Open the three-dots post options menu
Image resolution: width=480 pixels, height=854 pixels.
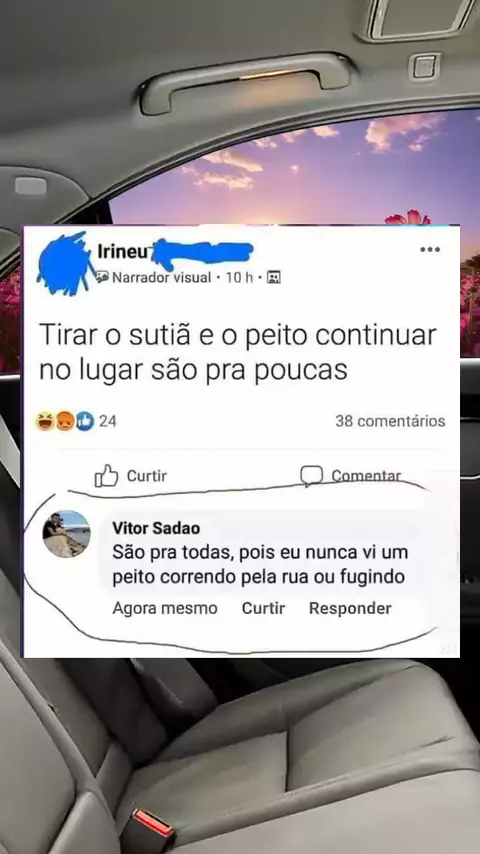click(429, 249)
